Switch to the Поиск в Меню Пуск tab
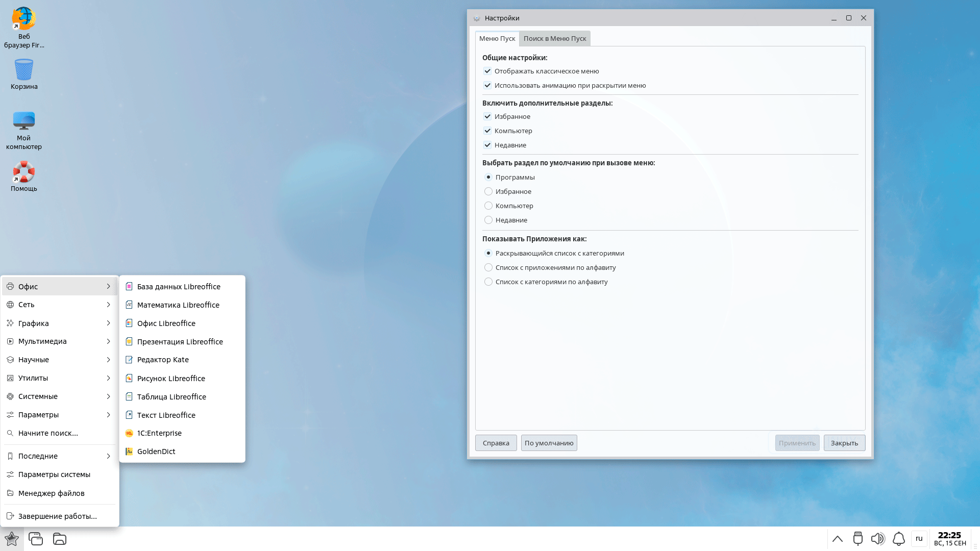980x551 pixels. (554, 38)
